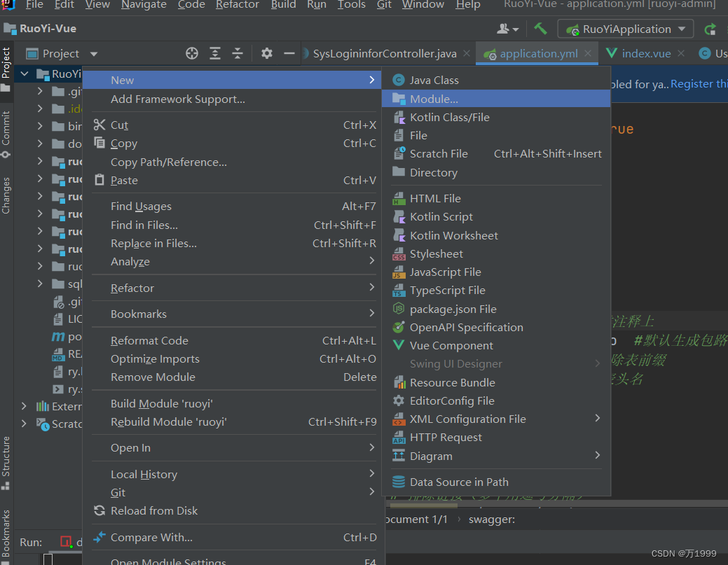Choose OpenAPI Specification option
Screen dimensions: 728x565
(x=496, y=328)
